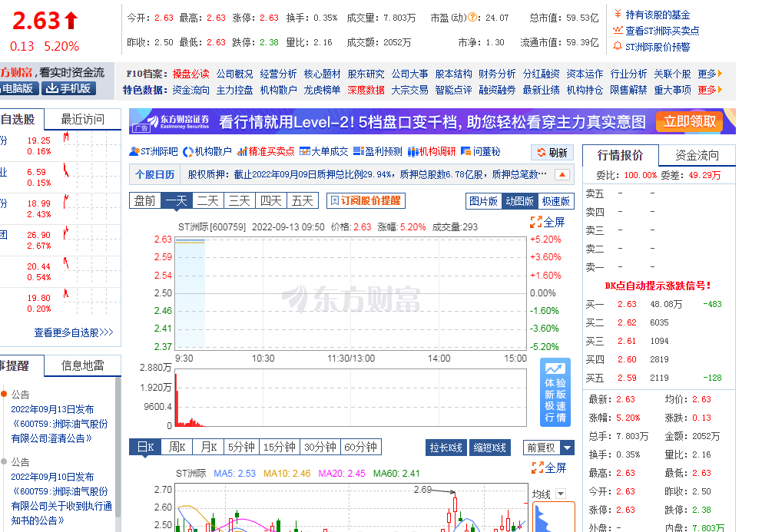Select the 五天 time range
The image size is (762, 532).
(303, 200)
